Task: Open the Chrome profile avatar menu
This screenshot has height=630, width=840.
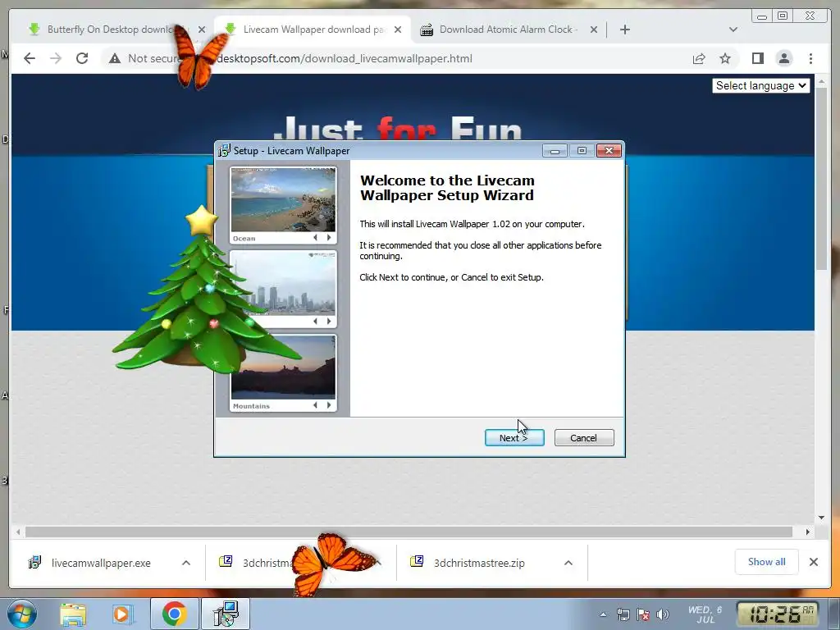Action: point(783,58)
